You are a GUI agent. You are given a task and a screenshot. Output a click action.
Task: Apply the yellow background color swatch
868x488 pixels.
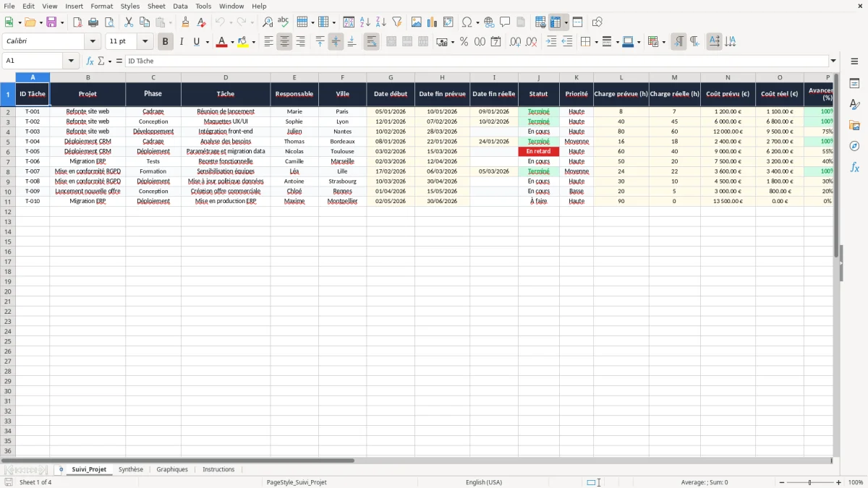pos(243,42)
